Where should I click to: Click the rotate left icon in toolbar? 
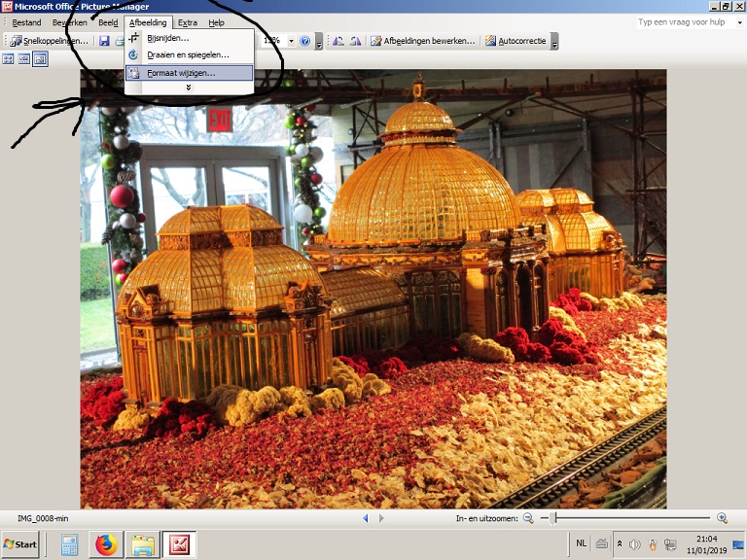[338, 41]
